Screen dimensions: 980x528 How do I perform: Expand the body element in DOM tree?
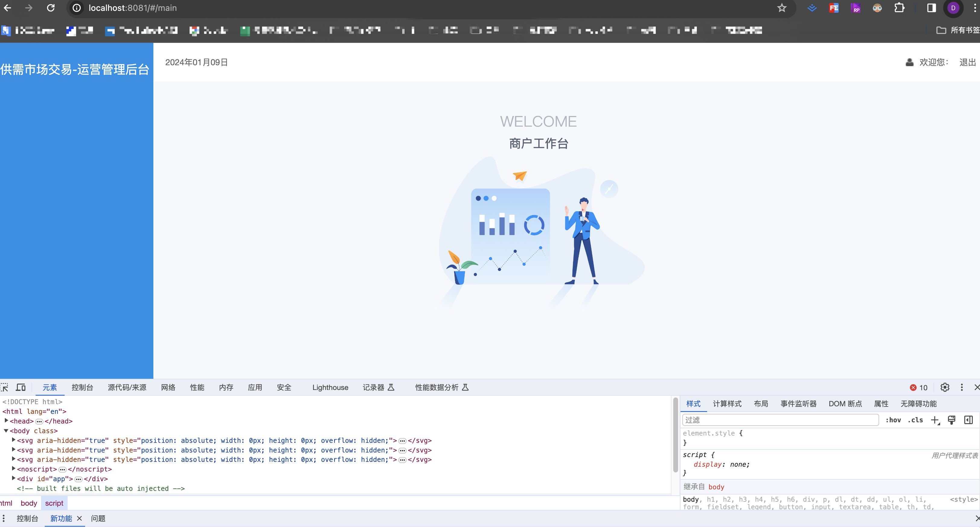pyautogui.click(x=6, y=430)
